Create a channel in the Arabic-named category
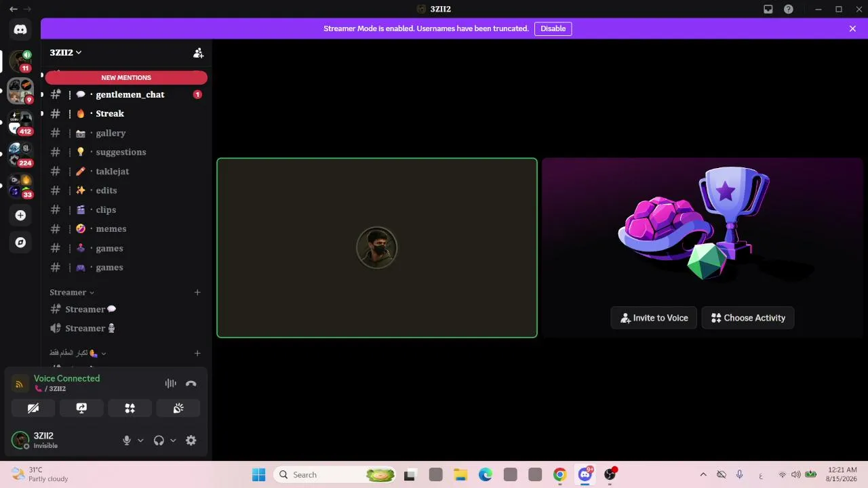This screenshot has height=488, width=868. 197,352
